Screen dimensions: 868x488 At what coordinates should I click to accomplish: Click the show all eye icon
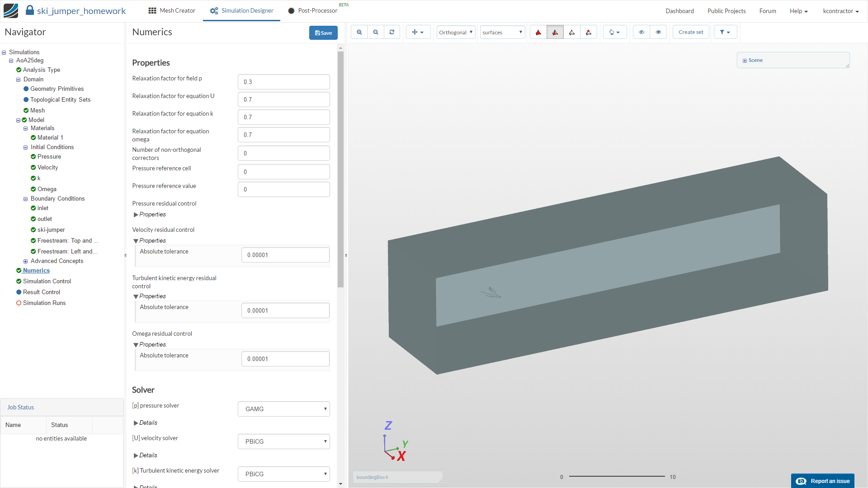tap(658, 32)
